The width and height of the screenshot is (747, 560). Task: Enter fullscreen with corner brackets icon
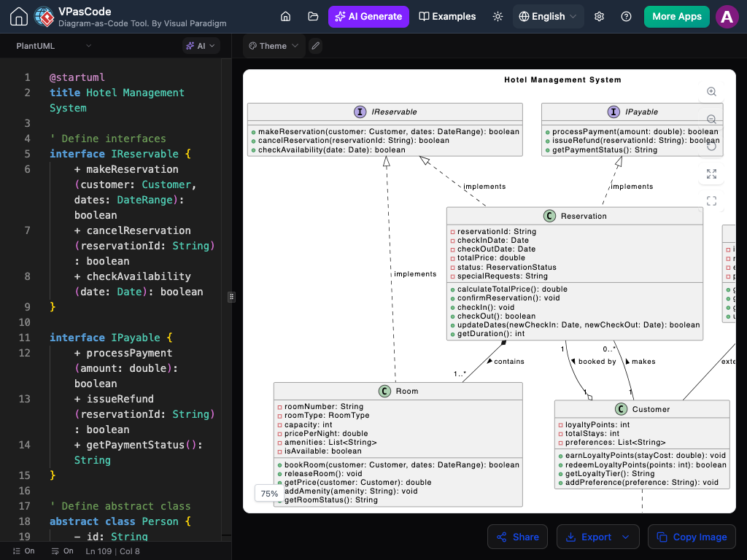[711, 201]
